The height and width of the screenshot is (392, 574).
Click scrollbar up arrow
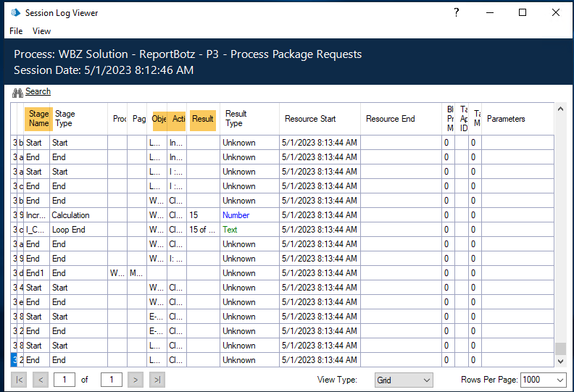pyautogui.click(x=560, y=109)
